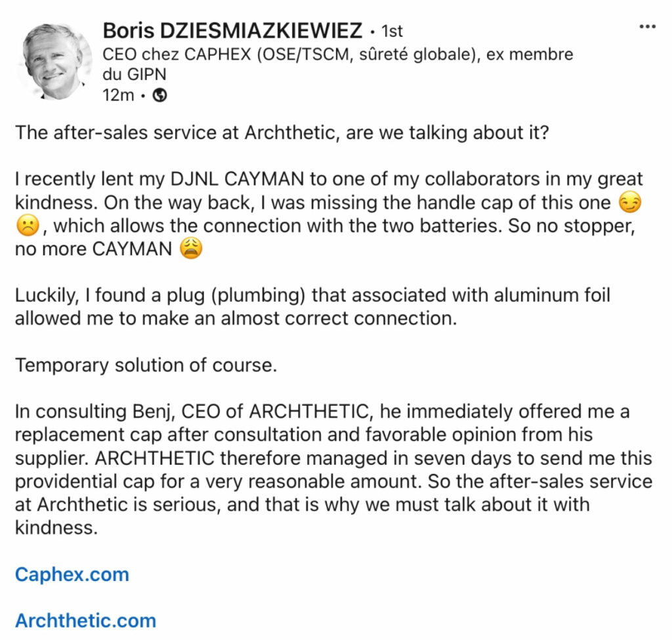Image resolution: width=672 pixels, height=640 pixels.
Task: Open the post's three-dot more options menu
Action: pos(647,26)
